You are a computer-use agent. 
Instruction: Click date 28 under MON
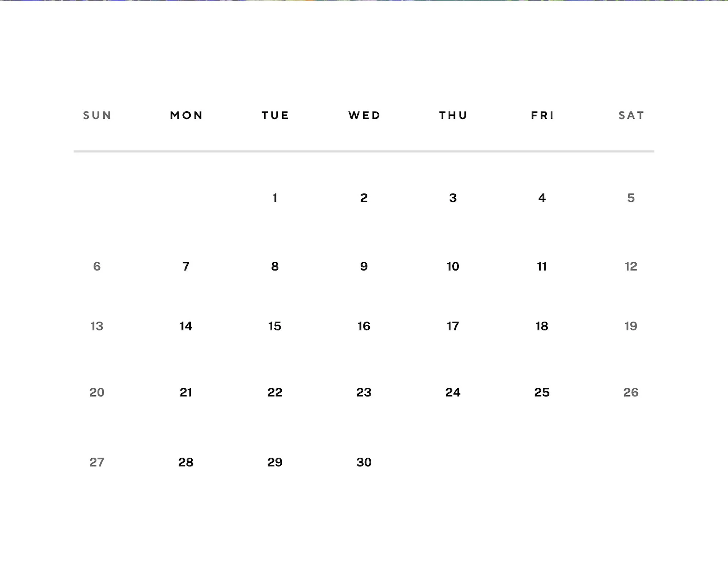click(x=186, y=462)
